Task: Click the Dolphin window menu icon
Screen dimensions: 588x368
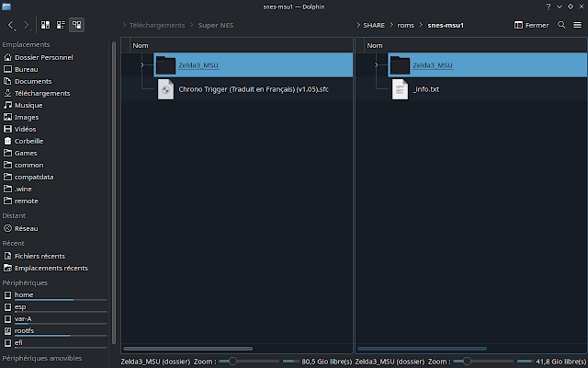Action: tap(6, 6)
